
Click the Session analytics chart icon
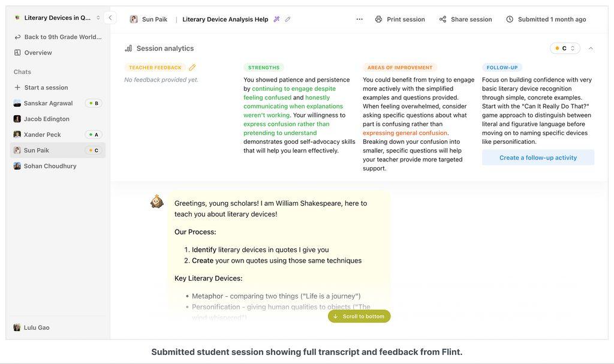[128, 48]
